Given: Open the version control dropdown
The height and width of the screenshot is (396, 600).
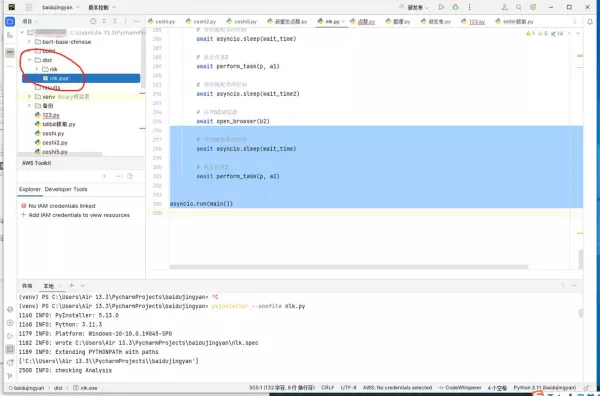Looking at the screenshot, I should pos(102,7).
